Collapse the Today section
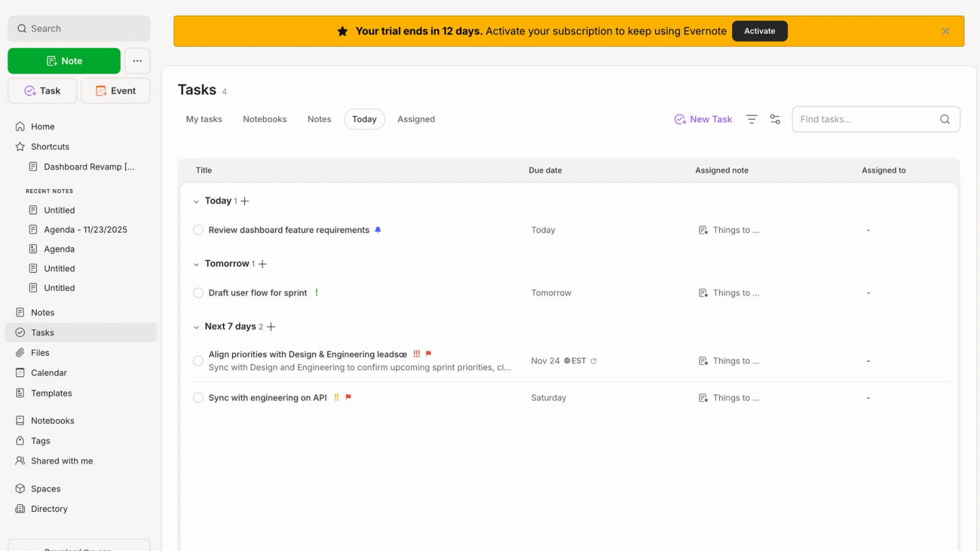 (x=196, y=200)
